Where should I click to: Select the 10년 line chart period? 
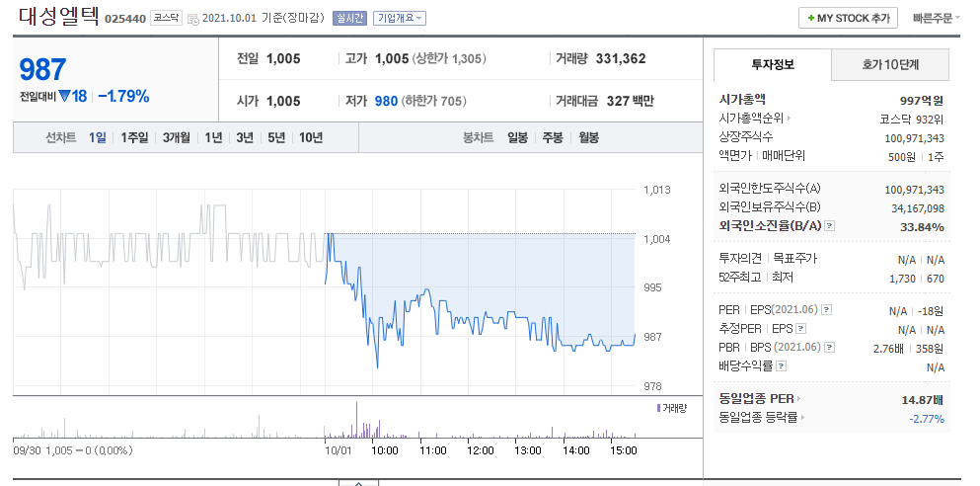pyautogui.click(x=311, y=137)
